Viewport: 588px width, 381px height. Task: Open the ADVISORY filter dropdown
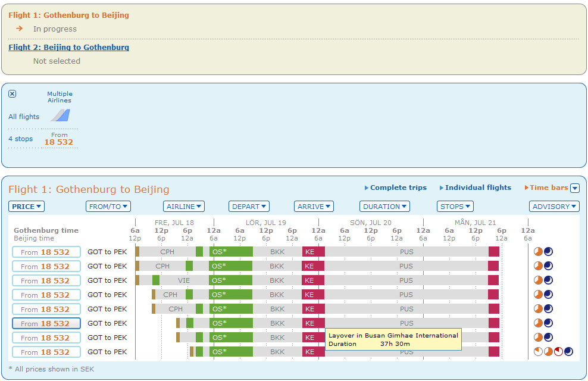pos(554,207)
